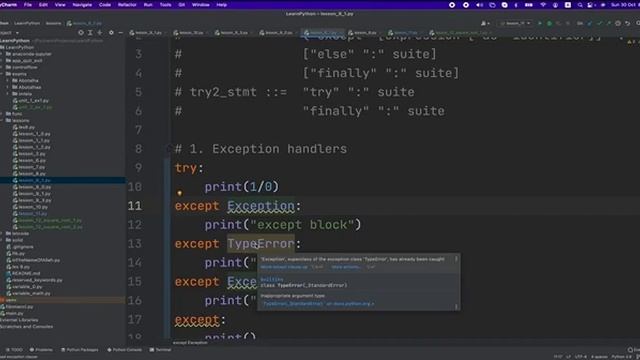Viewport: 640px width, 360px height.
Task: Click the Git commit checkmark icon
Action: tap(599, 24)
